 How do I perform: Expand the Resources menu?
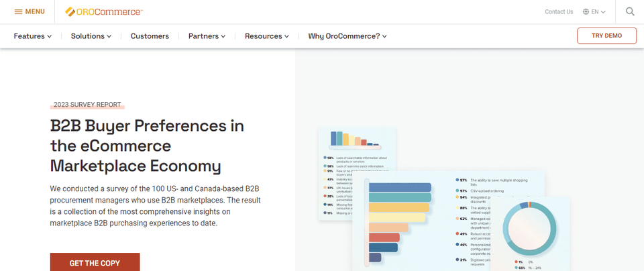tap(267, 36)
